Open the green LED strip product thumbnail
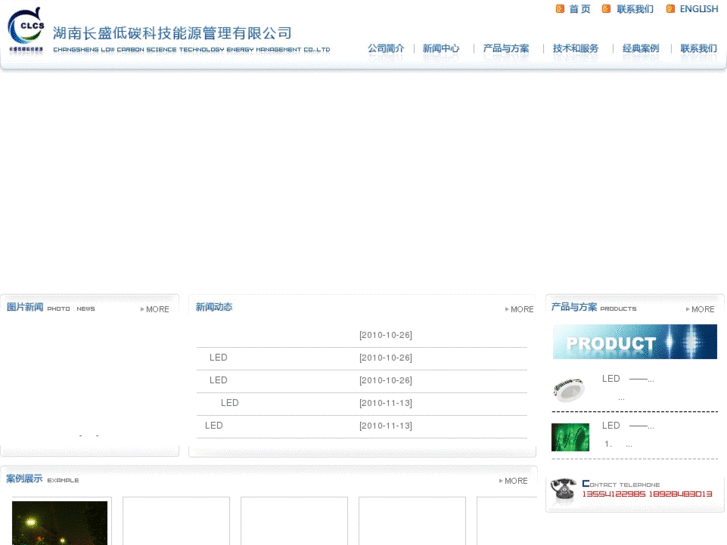The width and height of the screenshot is (727, 545). pyautogui.click(x=570, y=437)
